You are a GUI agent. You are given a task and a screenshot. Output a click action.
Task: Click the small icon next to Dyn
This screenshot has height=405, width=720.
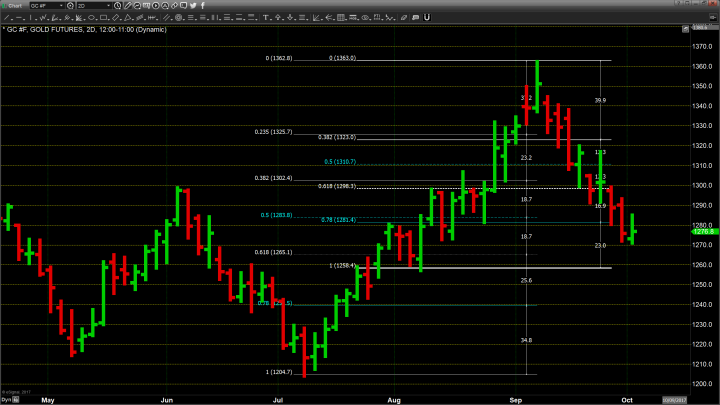pos(16,399)
